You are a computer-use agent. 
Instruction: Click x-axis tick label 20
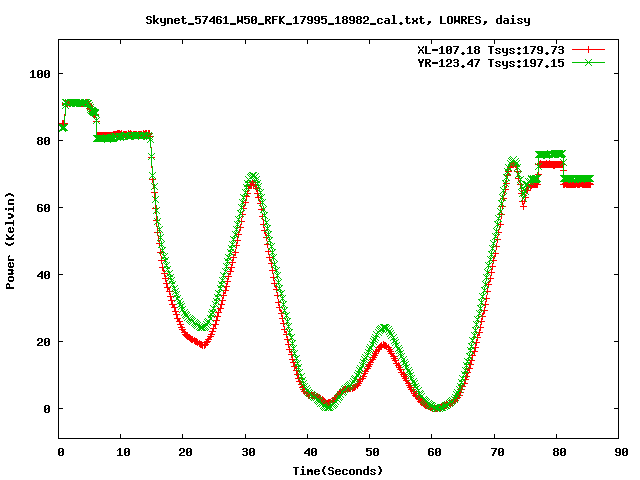click(x=185, y=452)
